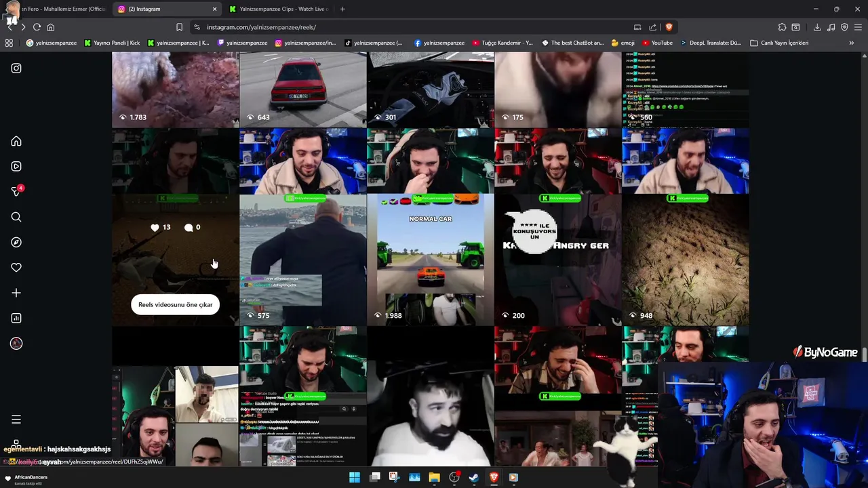The width and height of the screenshot is (868, 488).
Task: Reload the current page
Action: (x=37, y=27)
